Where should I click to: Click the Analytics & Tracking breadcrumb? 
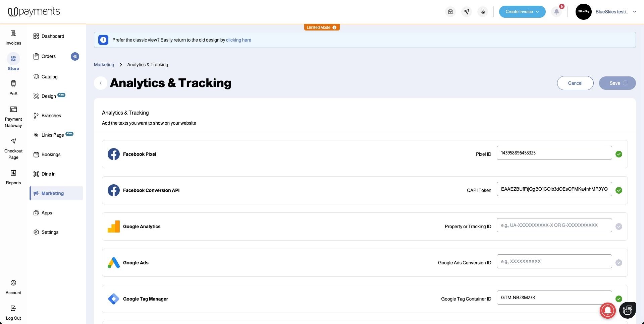tap(148, 65)
